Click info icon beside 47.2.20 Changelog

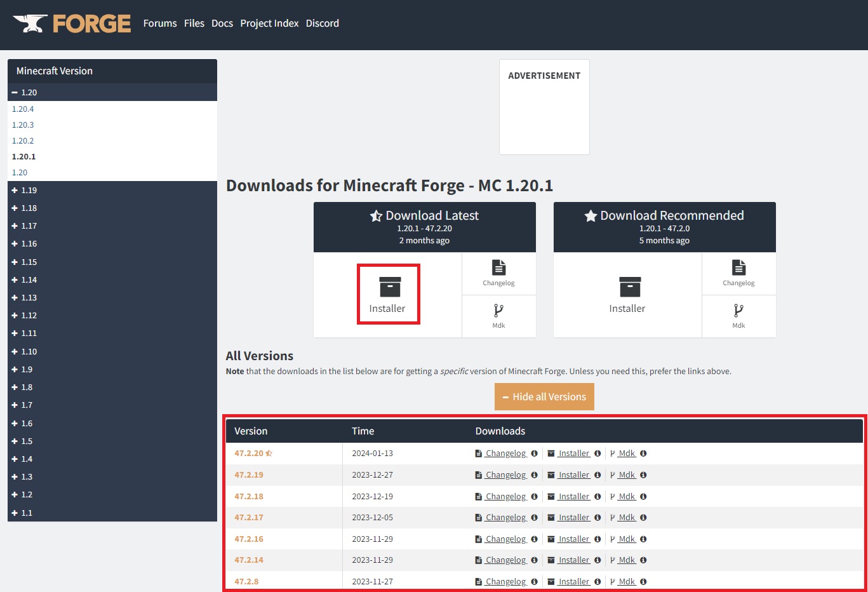coord(534,454)
